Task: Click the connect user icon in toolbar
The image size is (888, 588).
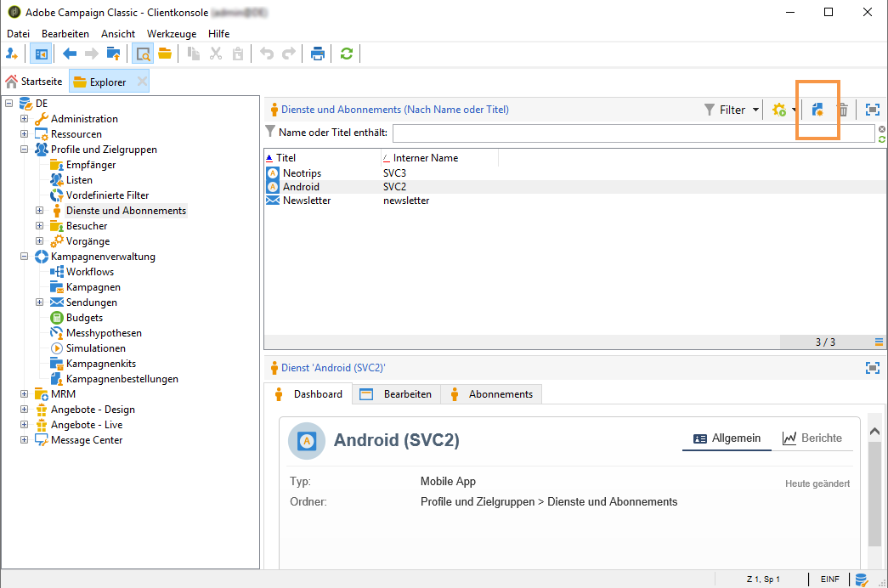Action: pos(12,54)
